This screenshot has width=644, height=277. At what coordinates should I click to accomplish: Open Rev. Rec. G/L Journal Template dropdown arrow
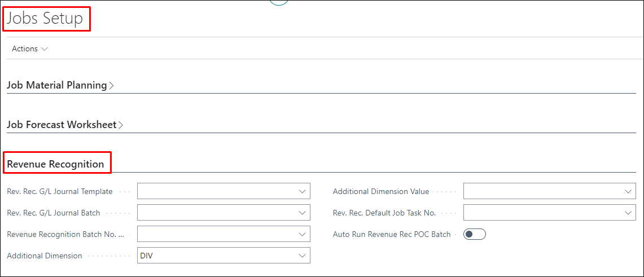[x=302, y=192]
